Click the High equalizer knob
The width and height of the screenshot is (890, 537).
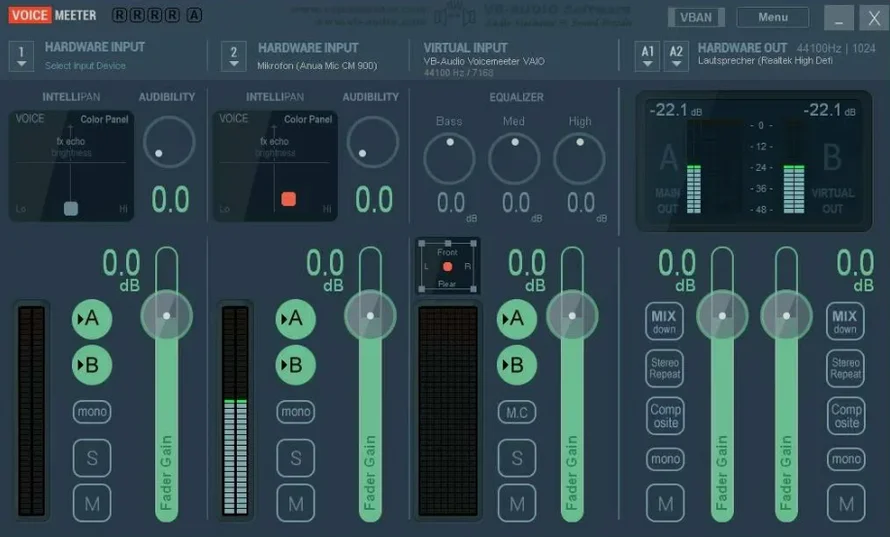click(x=580, y=158)
